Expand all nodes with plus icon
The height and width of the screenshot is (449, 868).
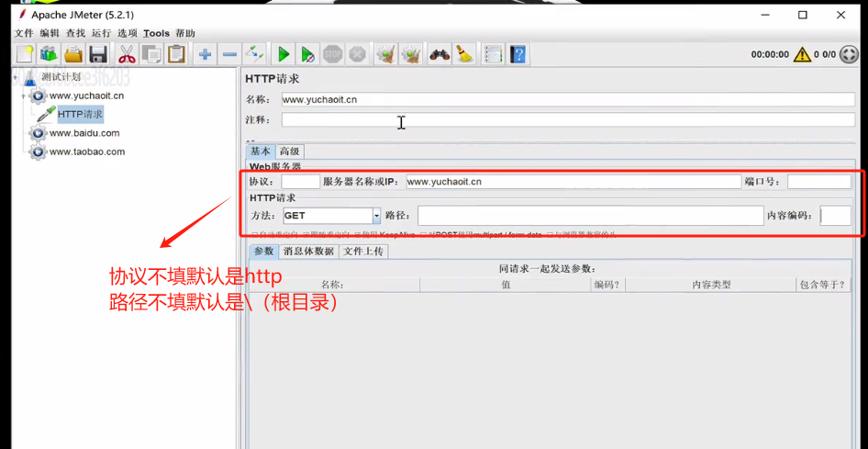coord(205,54)
